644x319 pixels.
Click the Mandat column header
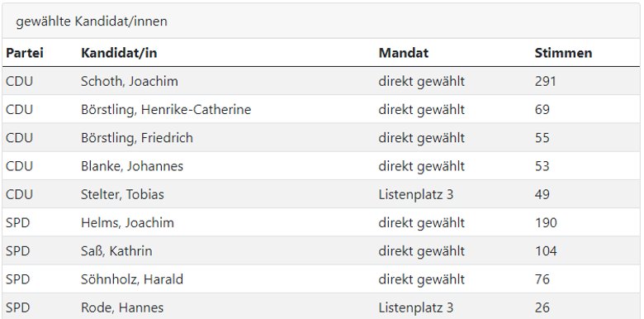[403, 53]
